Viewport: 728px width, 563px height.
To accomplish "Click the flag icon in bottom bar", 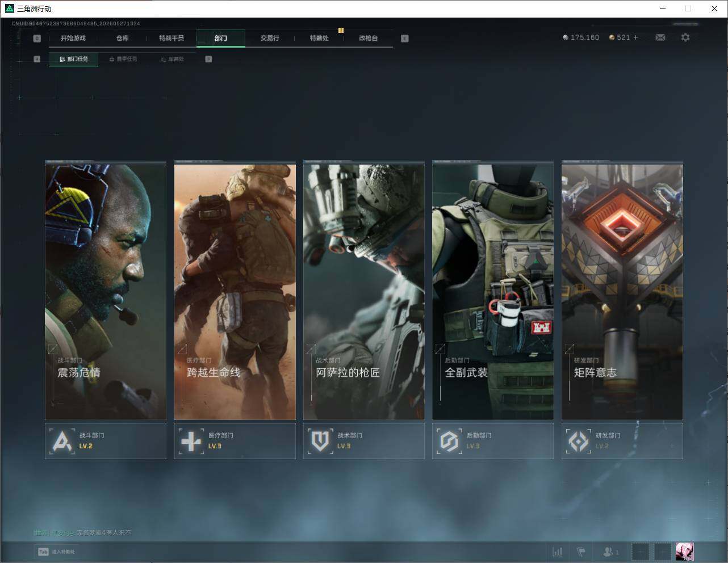I will pos(581,552).
